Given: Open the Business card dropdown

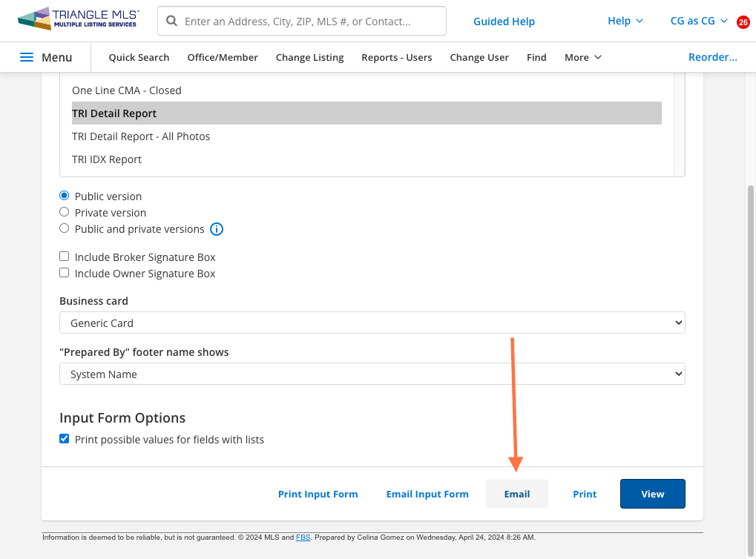Looking at the screenshot, I should coord(372,322).
